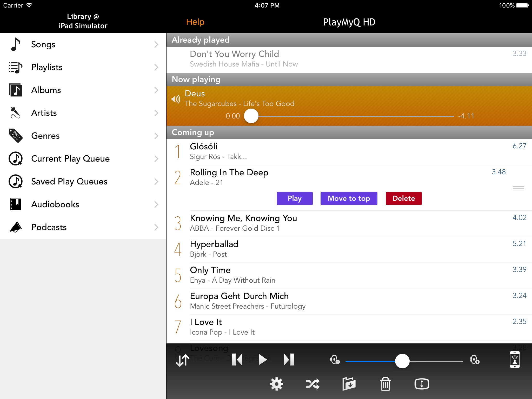The image size is (532, 399).
Task: Click the volume down speaker icon
Action: click(x=335, y=360)
